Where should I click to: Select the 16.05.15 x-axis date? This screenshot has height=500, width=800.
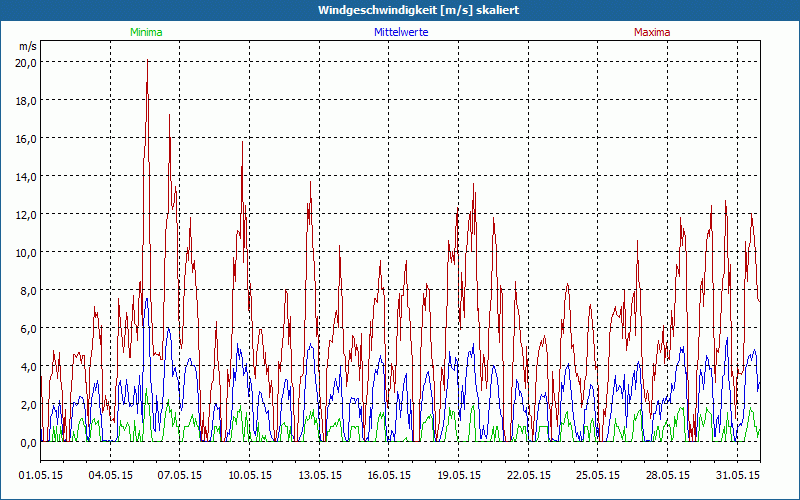(390, 475)
